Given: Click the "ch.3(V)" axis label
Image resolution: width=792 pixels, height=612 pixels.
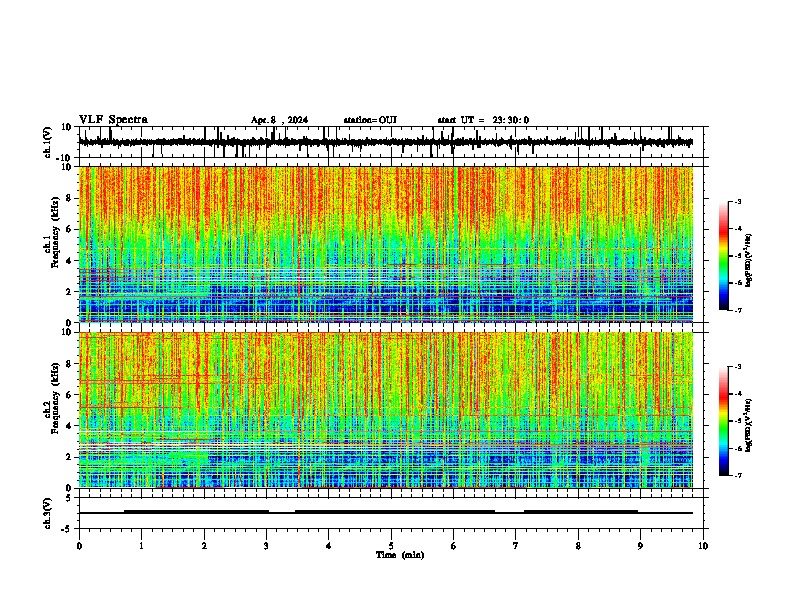Looking at the screenshot, I should (48, 513).
